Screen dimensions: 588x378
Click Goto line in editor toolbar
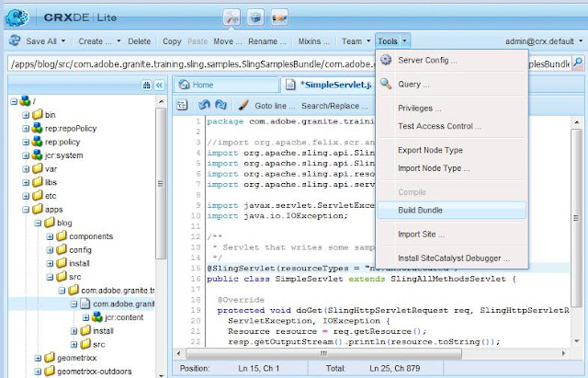point(275,106)
